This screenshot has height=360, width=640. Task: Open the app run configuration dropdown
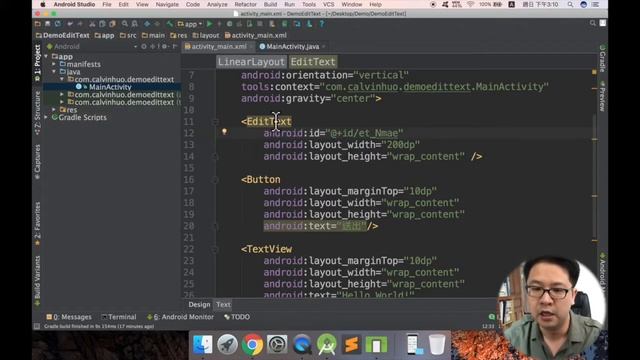tap(190, 24)
